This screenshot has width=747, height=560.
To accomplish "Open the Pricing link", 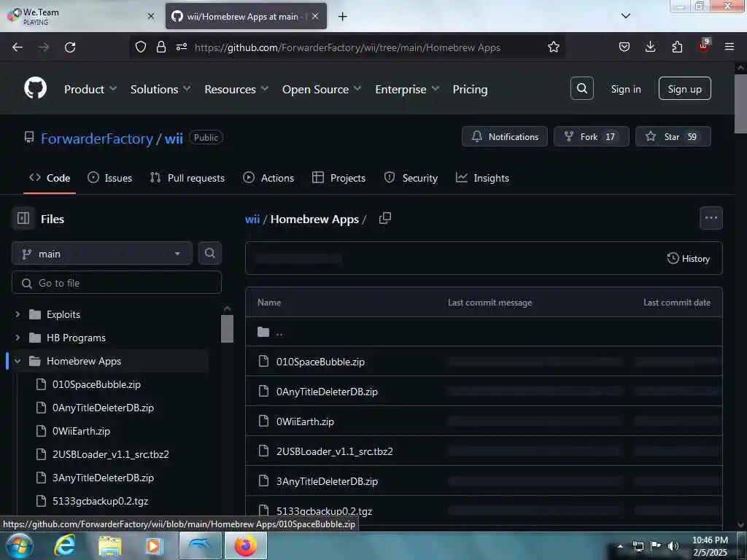I will 470,89.
